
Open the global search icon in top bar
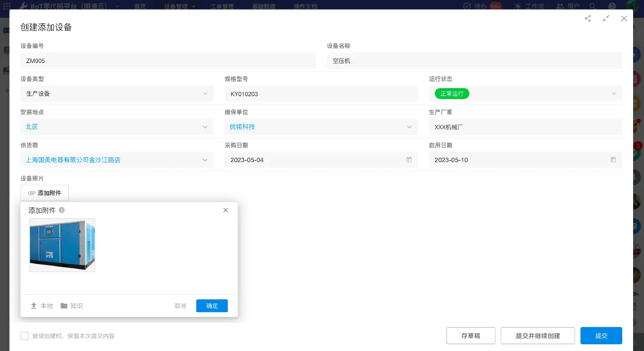click(x=592, y=6)
